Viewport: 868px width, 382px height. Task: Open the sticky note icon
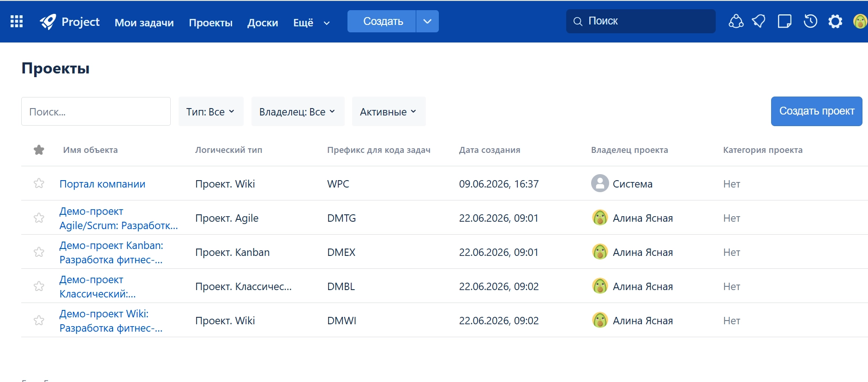[784, 21]
